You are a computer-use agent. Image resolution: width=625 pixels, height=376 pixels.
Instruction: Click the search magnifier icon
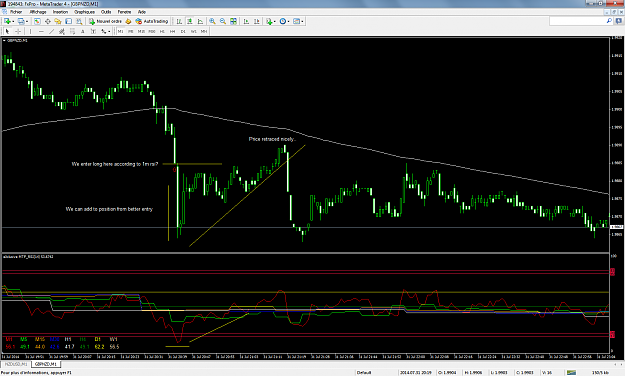coord(609,21)
